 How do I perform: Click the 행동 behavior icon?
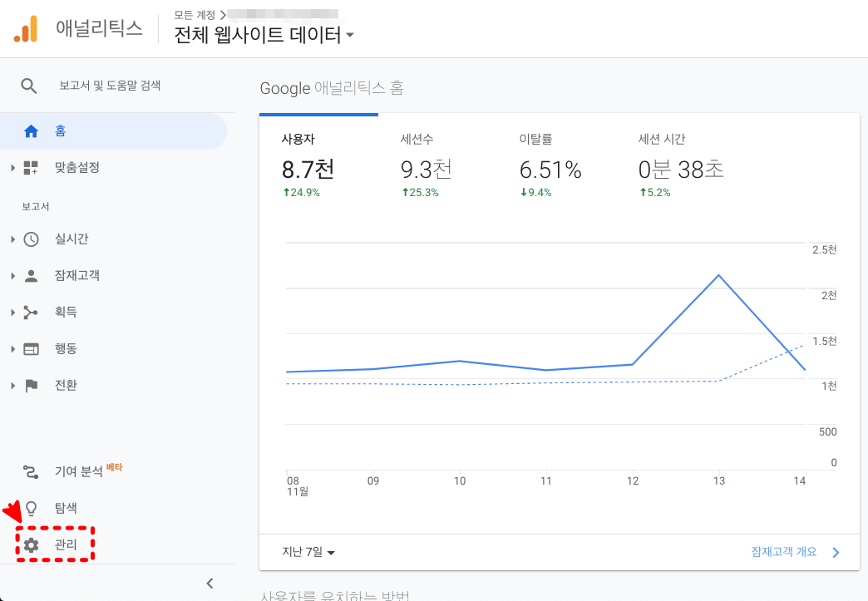coord(32,348)
